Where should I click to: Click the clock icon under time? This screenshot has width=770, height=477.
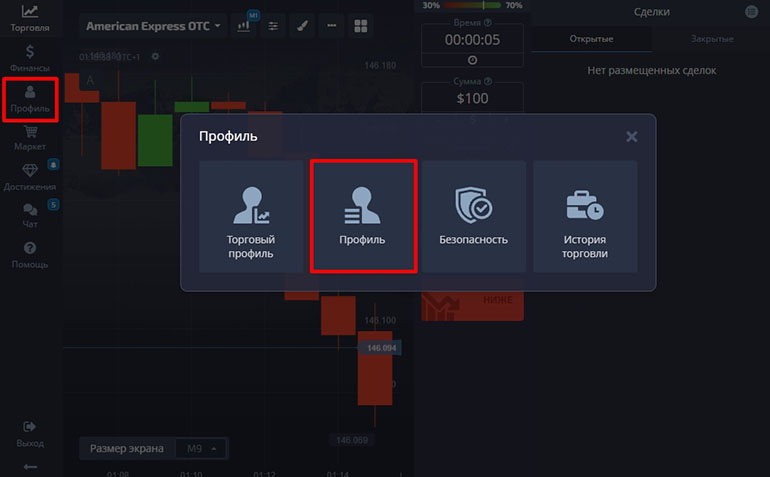(472, 60)
